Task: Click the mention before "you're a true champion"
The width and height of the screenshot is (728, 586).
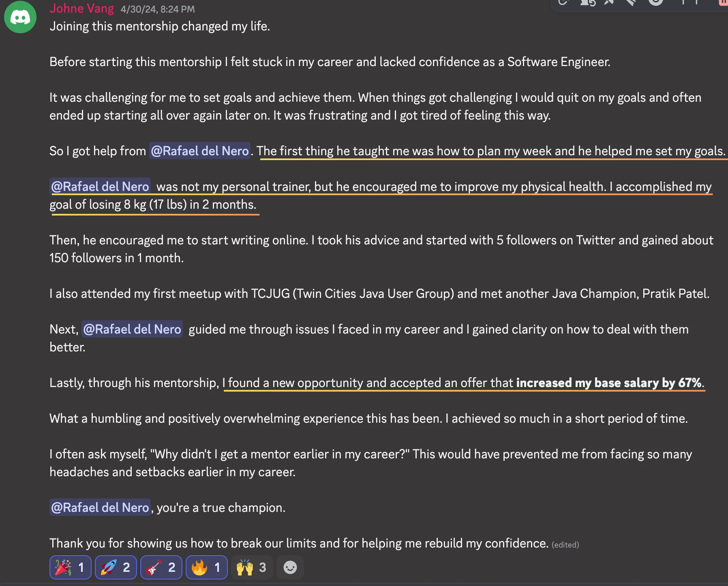Action: pos(100,508)
